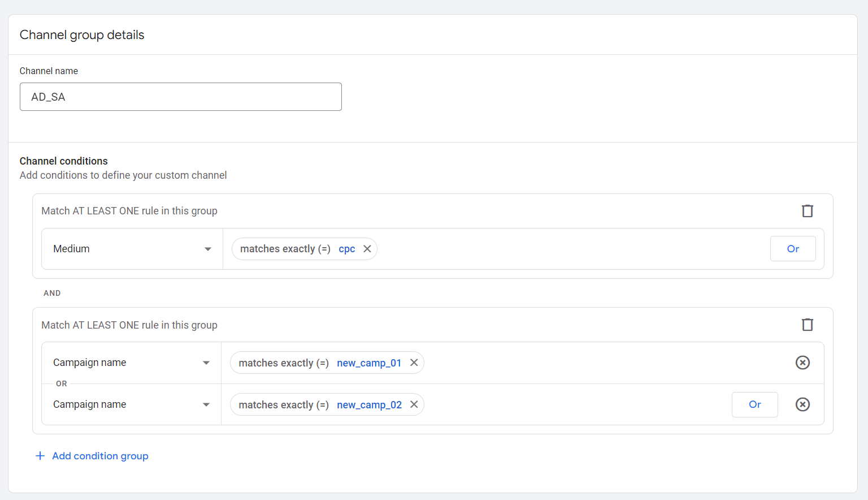Focus the Channel name input field

click(x=181, y=97)
